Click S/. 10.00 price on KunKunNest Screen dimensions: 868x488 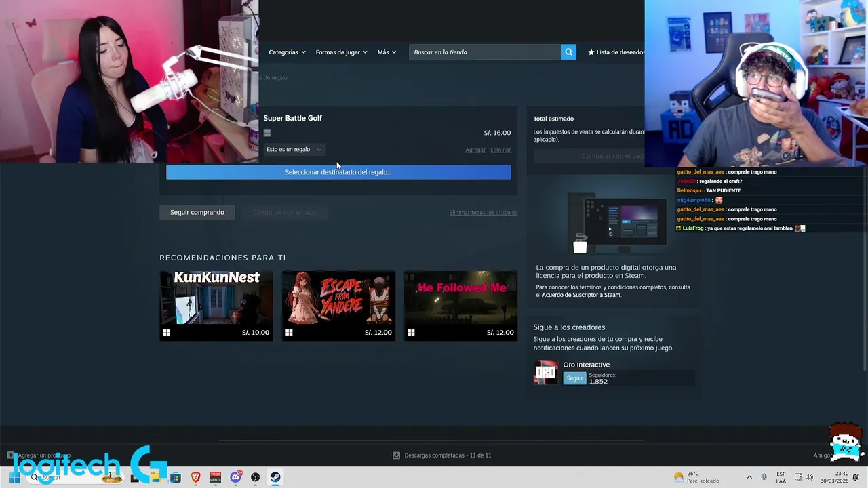click(256, 333)
